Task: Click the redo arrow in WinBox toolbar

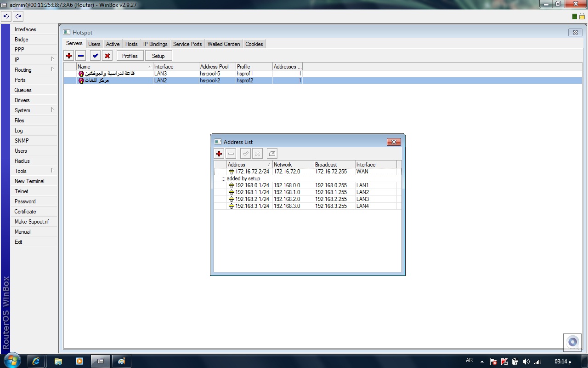Action: (18, 16)
